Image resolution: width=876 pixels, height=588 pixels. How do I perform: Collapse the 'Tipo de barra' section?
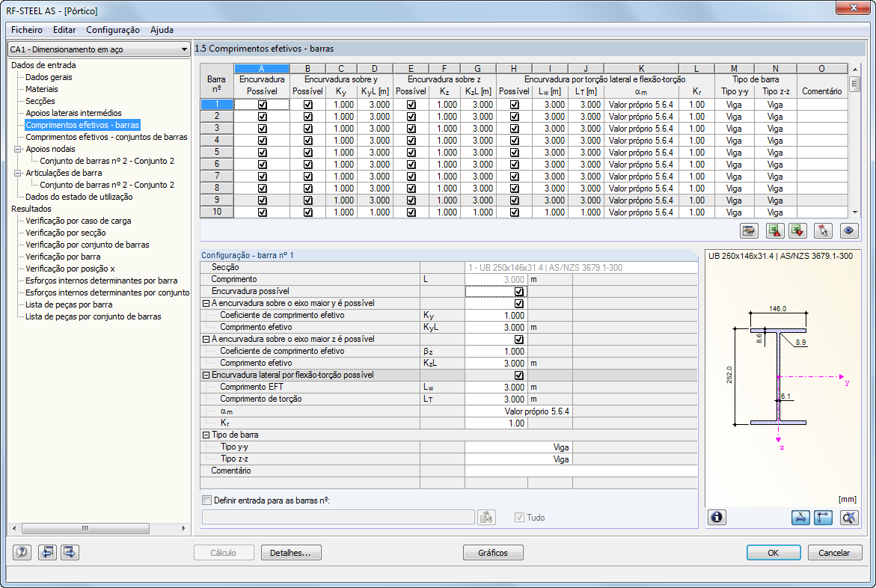(206, 435)
